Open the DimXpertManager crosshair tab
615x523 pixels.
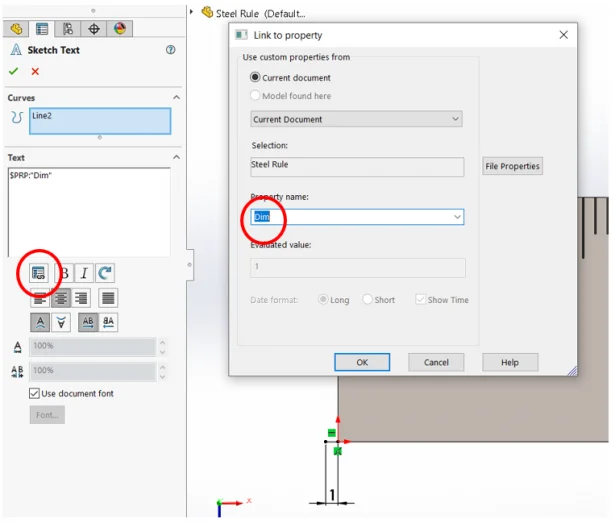pyautogui.click(x=94, y=29)
